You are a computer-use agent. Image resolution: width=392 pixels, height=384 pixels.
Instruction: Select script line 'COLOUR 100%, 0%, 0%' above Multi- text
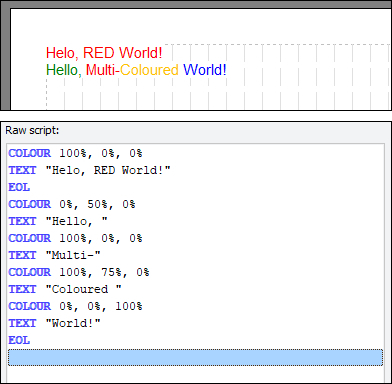coord(75,238)
